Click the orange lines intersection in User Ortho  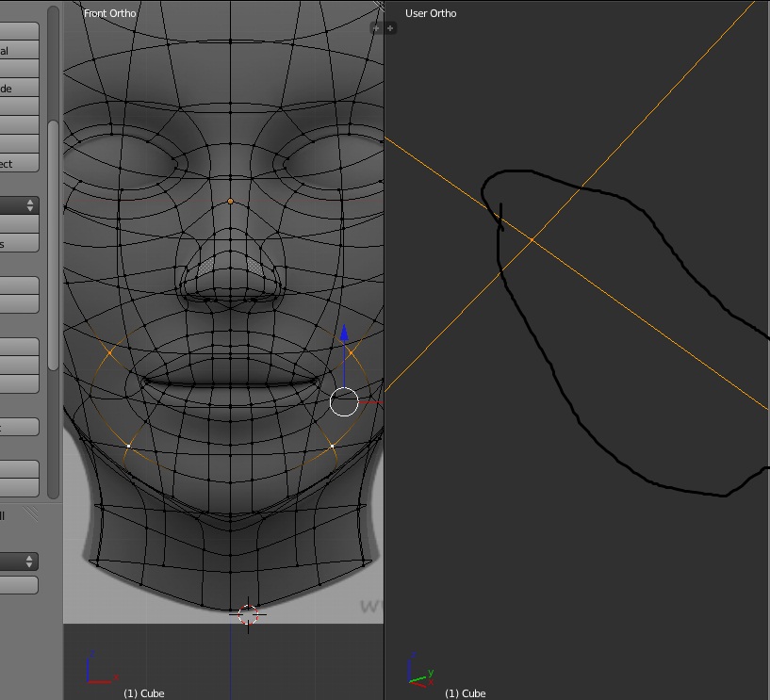532,240
